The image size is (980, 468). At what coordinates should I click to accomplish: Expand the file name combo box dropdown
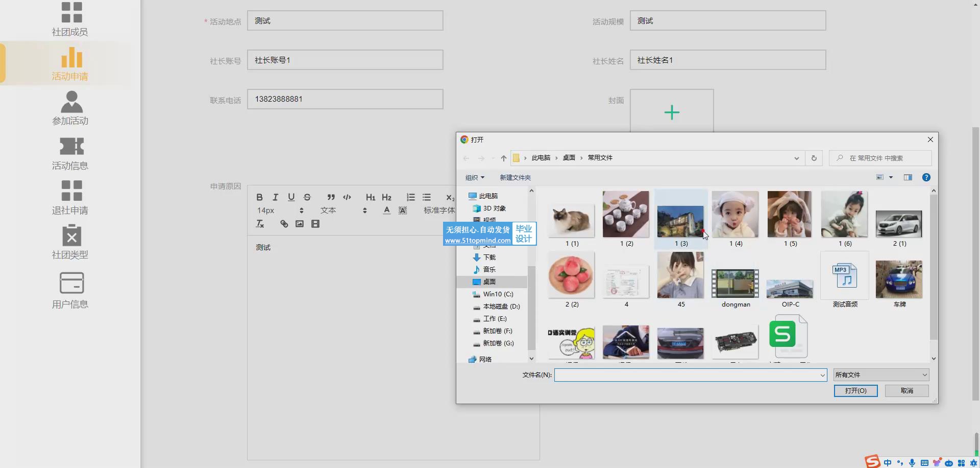822,375
